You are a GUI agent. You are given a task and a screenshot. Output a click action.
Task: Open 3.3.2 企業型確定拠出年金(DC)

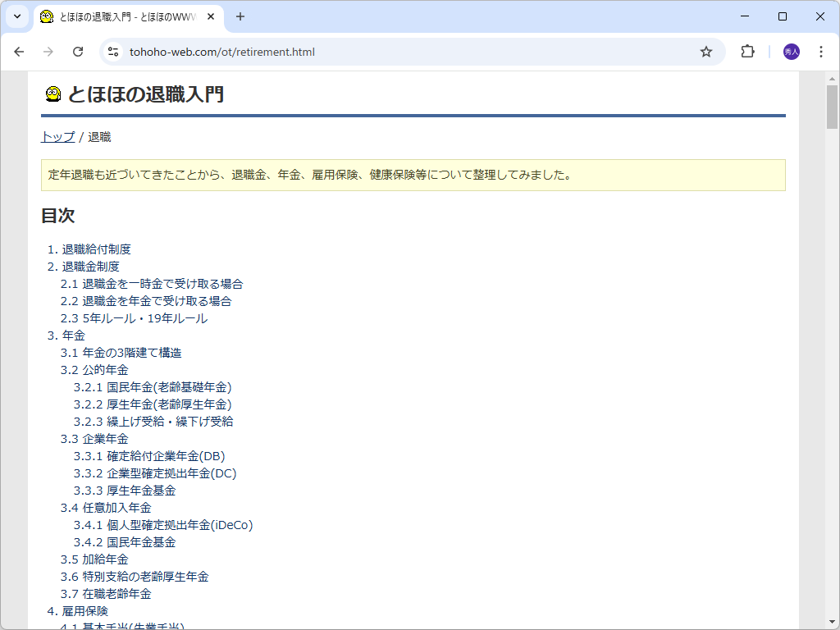click(x=155, y=473)
